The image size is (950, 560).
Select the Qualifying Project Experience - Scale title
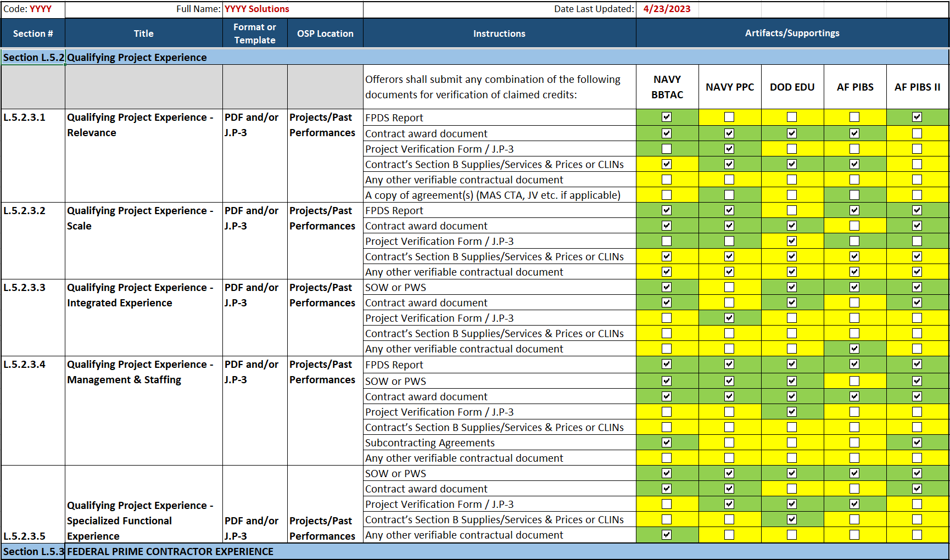coord(144,240)
